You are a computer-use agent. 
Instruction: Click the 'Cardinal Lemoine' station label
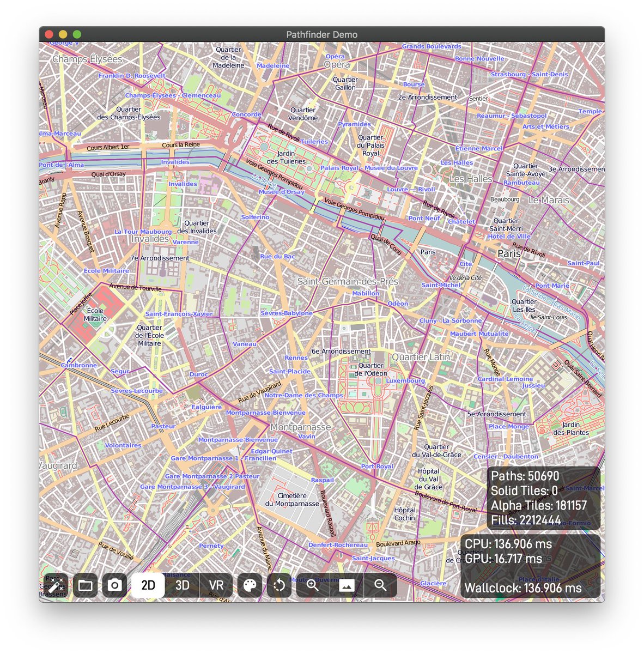(x=506, y=379)
